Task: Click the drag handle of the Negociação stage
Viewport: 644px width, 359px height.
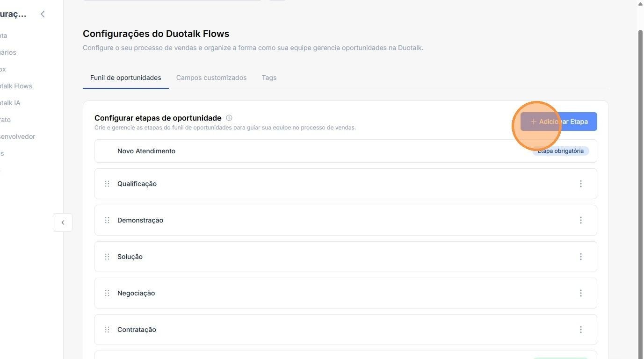Action: click(x=107, y=293)
